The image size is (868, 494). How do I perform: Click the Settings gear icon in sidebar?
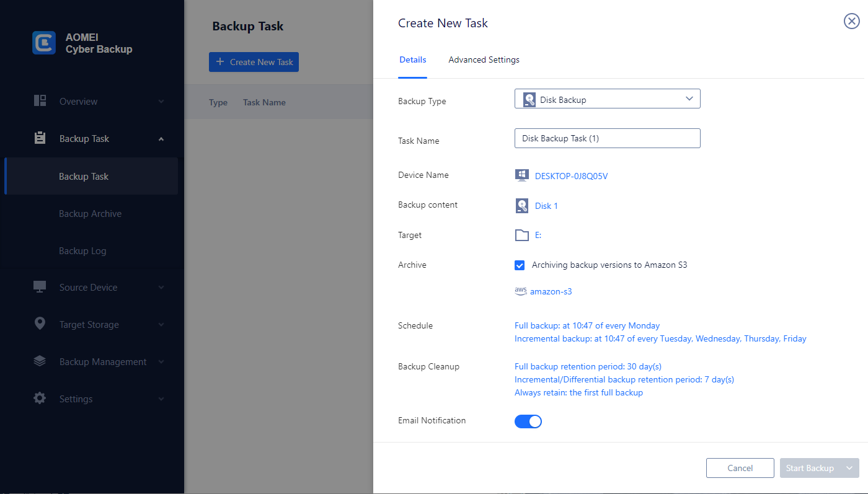(40, 399)
